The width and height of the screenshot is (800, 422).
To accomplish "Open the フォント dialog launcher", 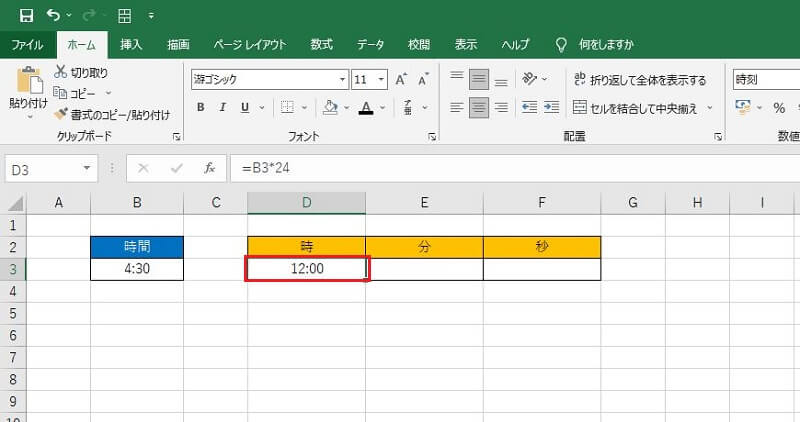I will click(432, 137).
